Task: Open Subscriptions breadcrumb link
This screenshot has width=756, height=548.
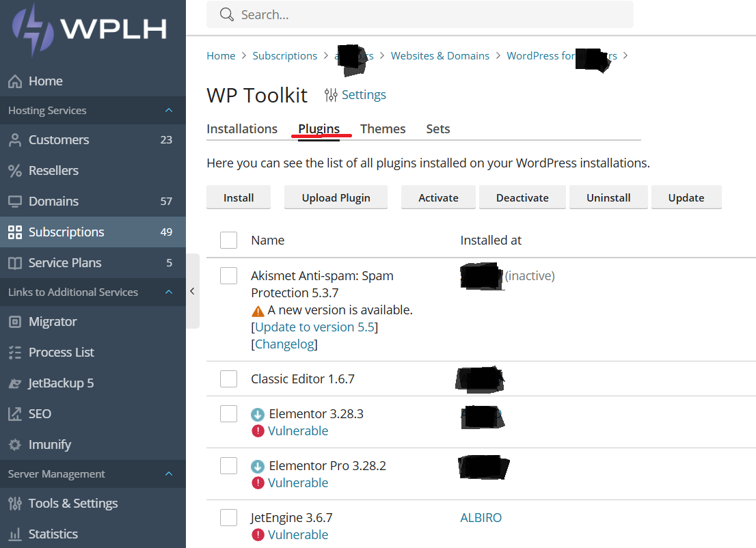Action: (x=285, y=56)
